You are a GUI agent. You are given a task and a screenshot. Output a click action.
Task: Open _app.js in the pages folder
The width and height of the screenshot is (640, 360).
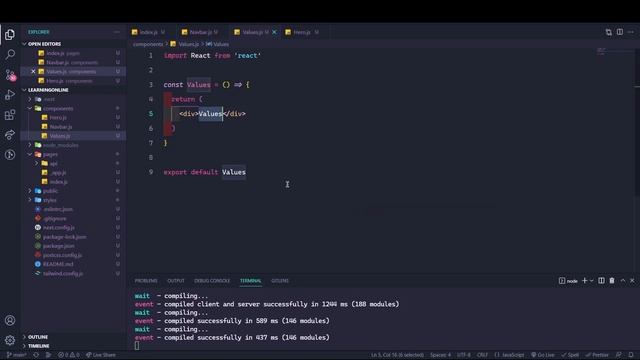coord(58,173)
